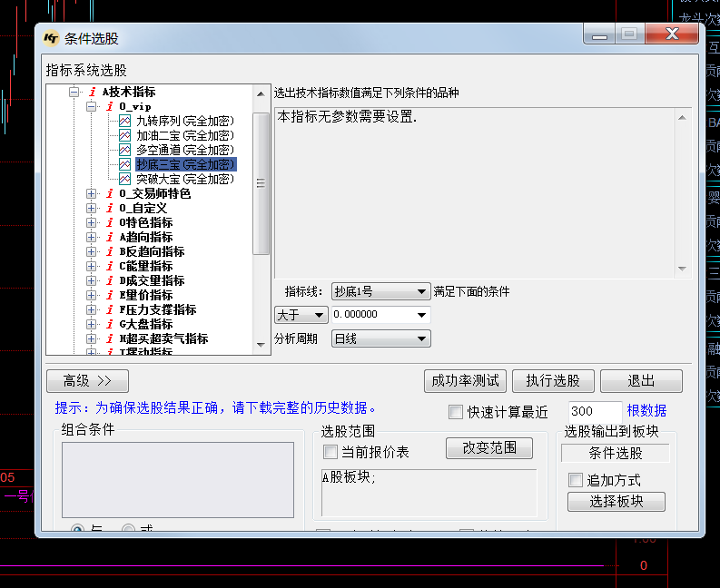Select the 九转序列 indicator icon

click(x=125, y=121)
